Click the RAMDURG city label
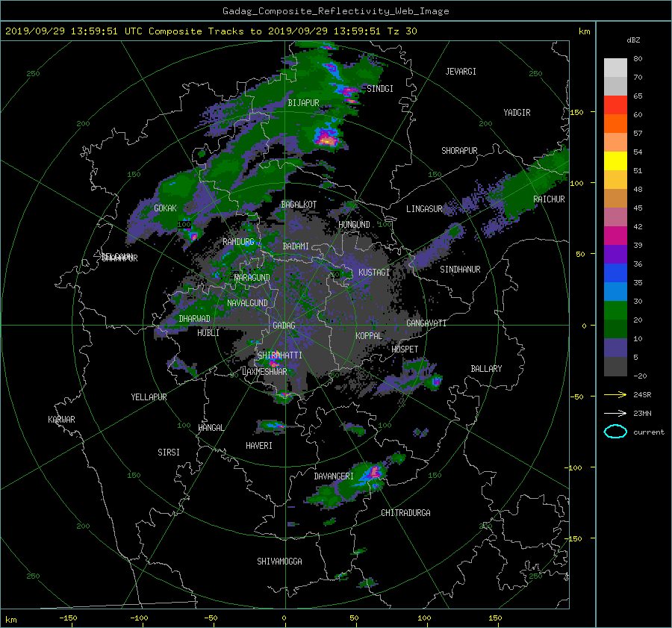 (238, 242)
